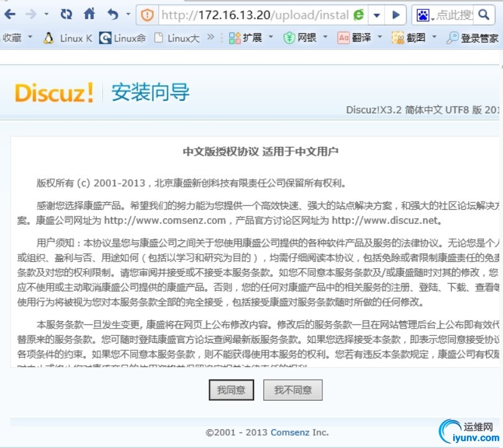Open the Baidu paw search engine selector

(425, 15)
